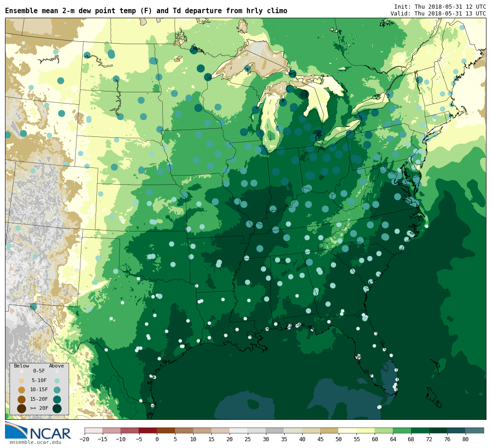The height and width of the screenshot is (448, 491).
Task: Pick the 15 to 20 colorbar swatch
Action: [x=221, y=430]
